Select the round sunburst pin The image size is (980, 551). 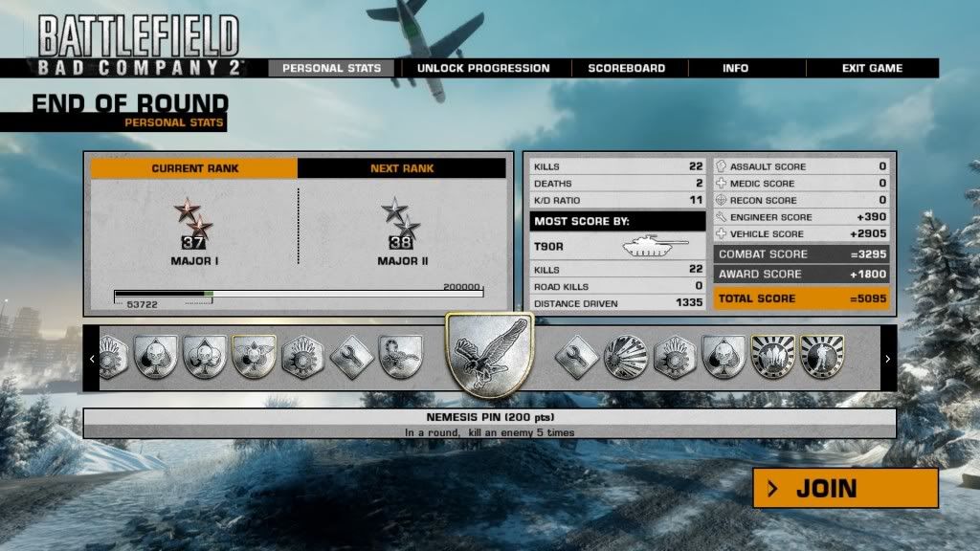[x=625, y=357]
